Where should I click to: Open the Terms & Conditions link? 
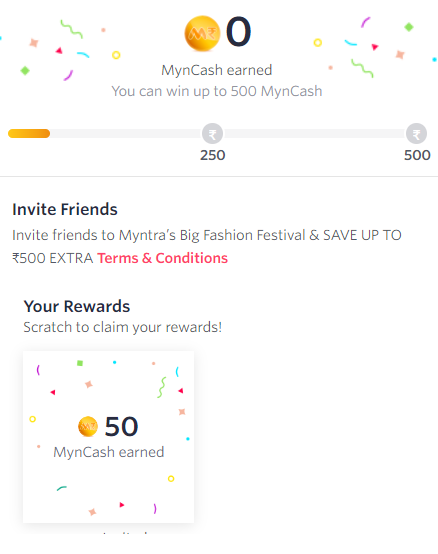[x=162, y=258]
